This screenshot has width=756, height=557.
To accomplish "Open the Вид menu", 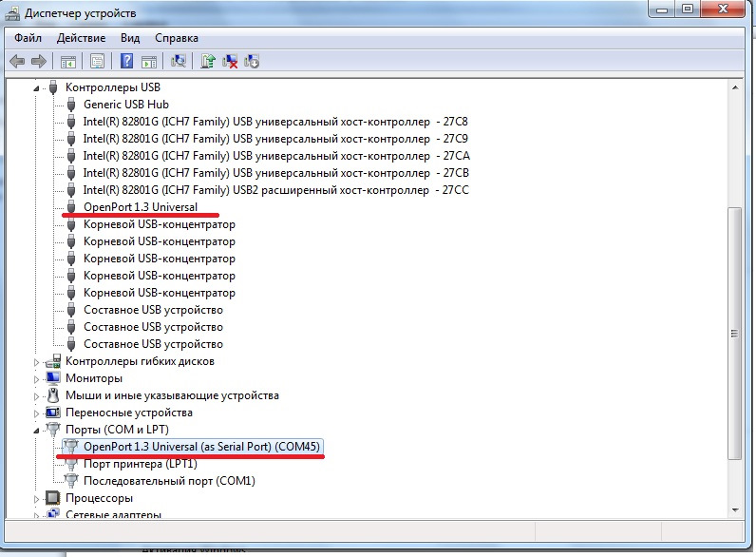I will coord(130,38).
